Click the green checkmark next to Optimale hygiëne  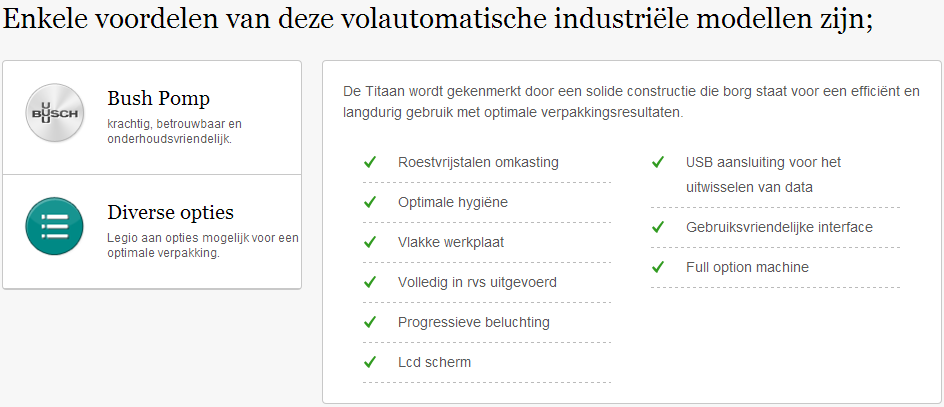[370, 202]
